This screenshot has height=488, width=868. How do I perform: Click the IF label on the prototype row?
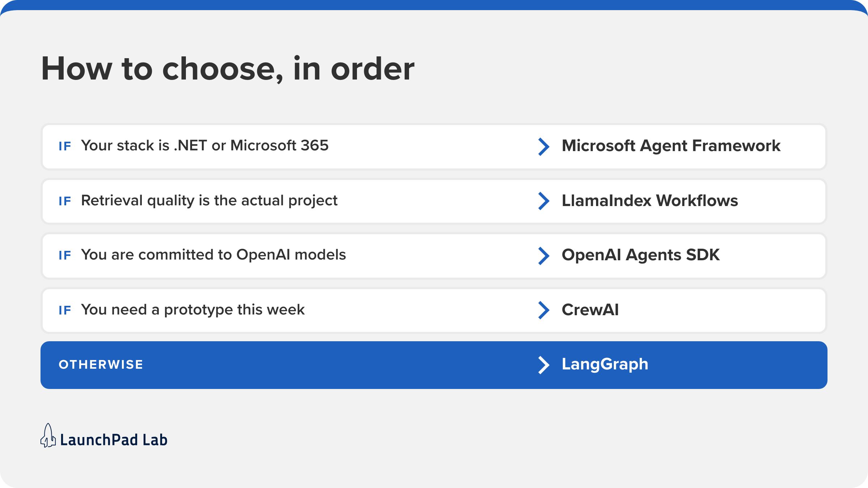(x=65, y=311)
